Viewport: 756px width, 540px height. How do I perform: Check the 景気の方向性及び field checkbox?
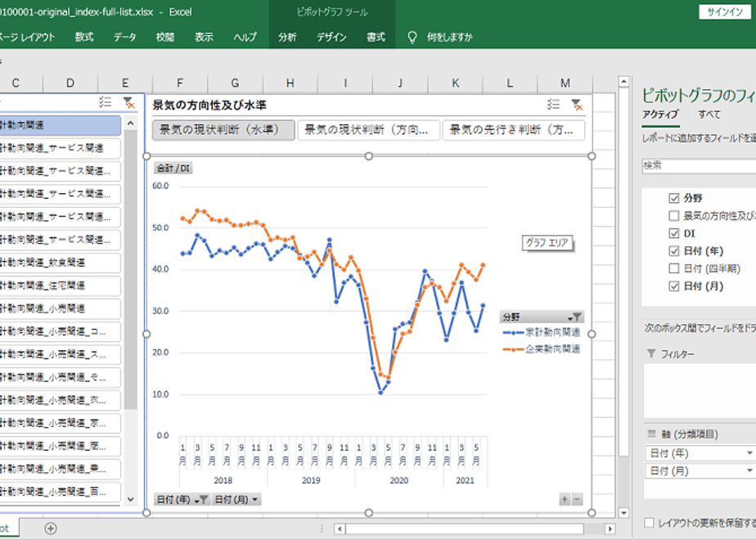click(x=673, y=215)
